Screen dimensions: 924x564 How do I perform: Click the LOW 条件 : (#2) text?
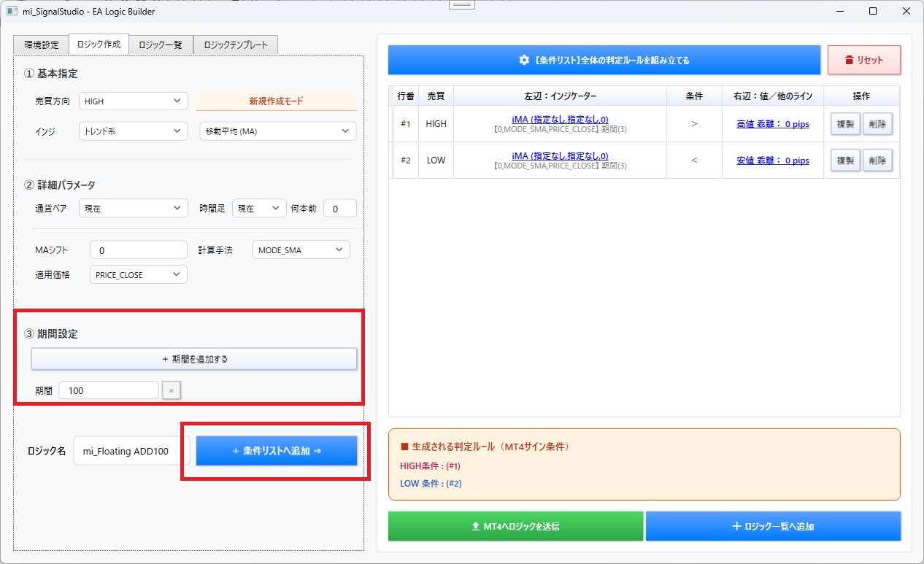click(x=430, y=483)
